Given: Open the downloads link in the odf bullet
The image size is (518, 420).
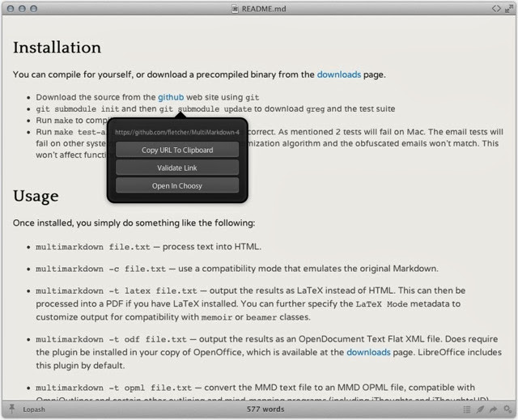Looking at the screenshot, I should [x=368, y=352].
